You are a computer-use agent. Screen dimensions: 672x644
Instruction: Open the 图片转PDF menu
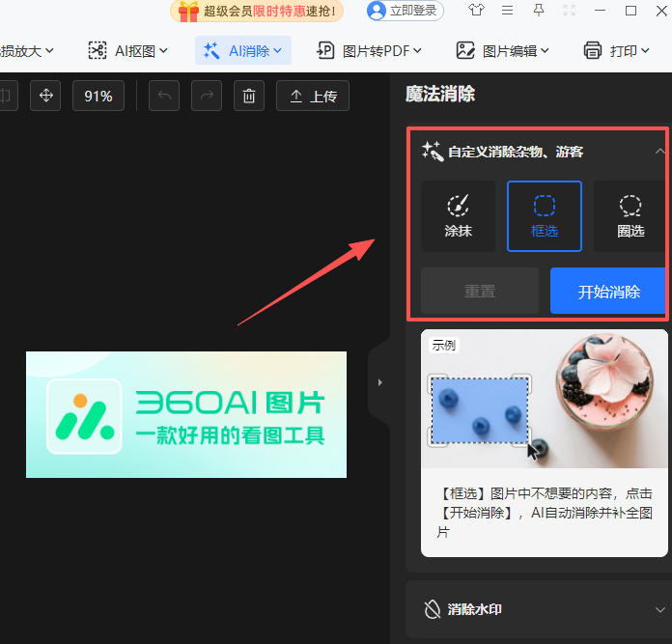click(369, 50)
